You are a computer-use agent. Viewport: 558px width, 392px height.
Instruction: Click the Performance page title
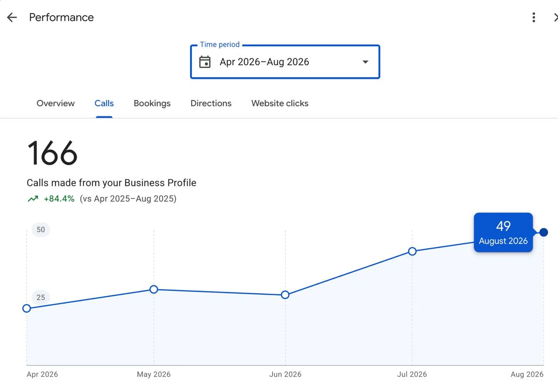tap(61, 17)
